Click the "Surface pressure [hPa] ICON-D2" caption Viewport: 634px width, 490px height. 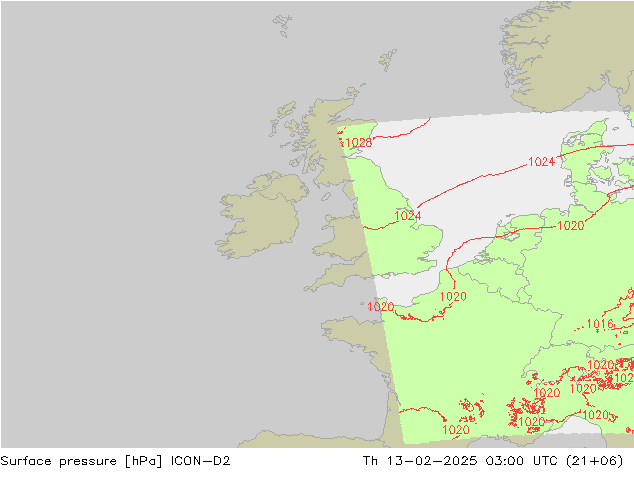(x=115, y=461)
